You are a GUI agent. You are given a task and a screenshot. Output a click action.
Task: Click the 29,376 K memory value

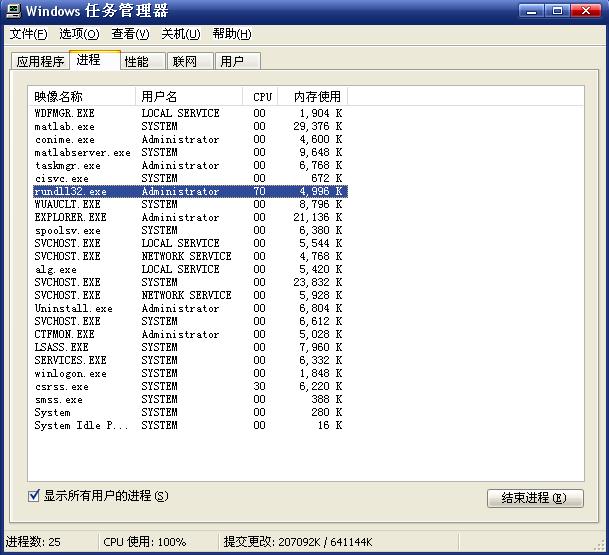pos(318,126)
